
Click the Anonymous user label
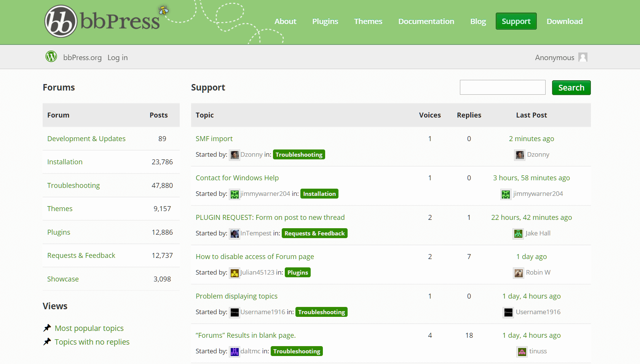pyautogui.click(x=554, y=57)
